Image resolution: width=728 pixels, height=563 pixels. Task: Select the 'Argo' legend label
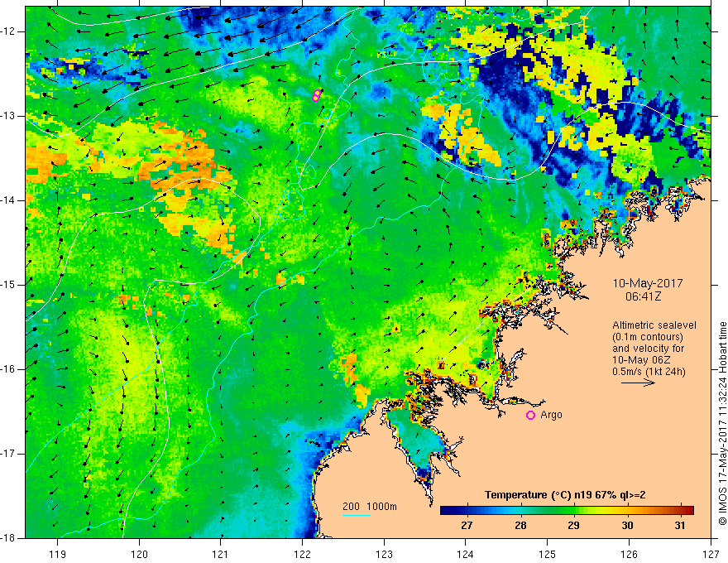pyautogui.click(x=551, y=415)
